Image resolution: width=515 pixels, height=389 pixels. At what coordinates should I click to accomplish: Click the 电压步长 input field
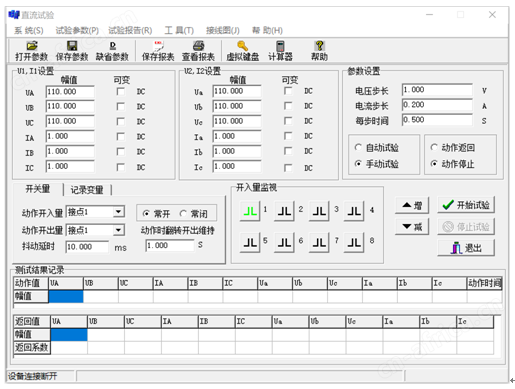(x=437, y=90)
